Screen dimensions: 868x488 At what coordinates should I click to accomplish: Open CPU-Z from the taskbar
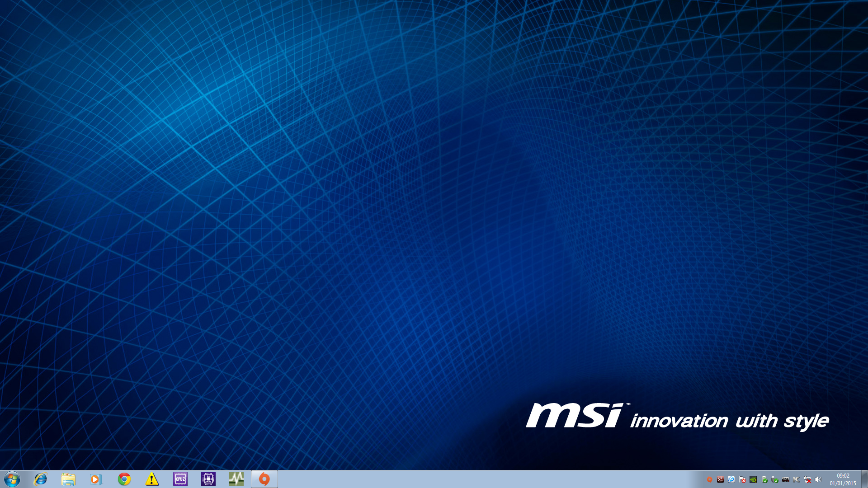coord(180,479)
